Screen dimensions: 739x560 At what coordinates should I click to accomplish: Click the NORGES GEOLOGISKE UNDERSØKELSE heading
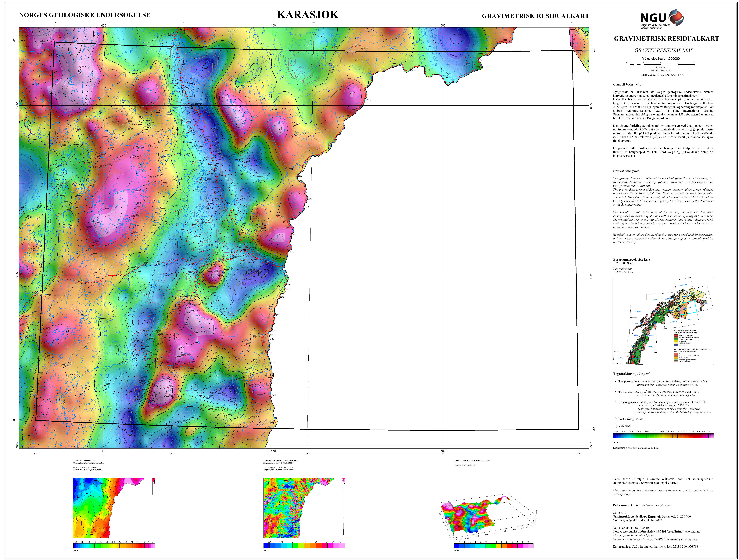pos(84,15)
